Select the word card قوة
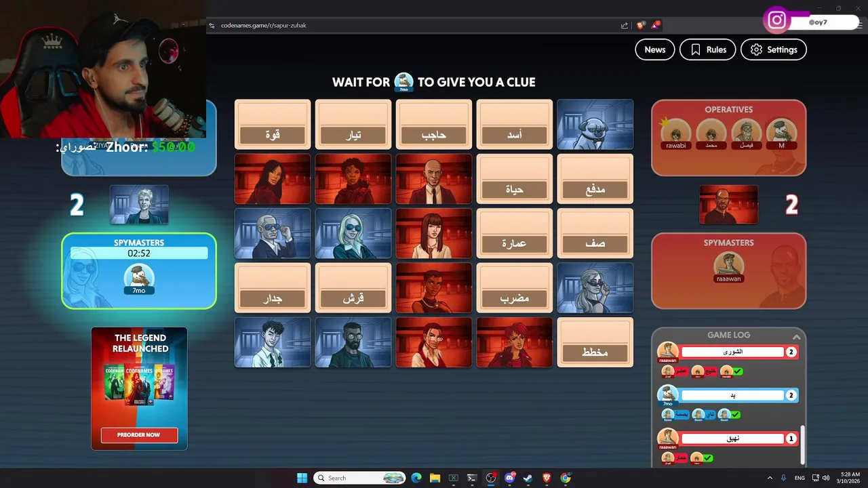The width and height of the screenshot is (868, 488). [273, 125]
